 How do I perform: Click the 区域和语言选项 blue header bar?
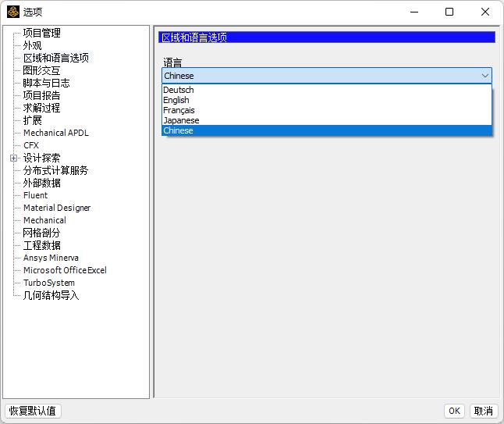click(x=327, y=37)
